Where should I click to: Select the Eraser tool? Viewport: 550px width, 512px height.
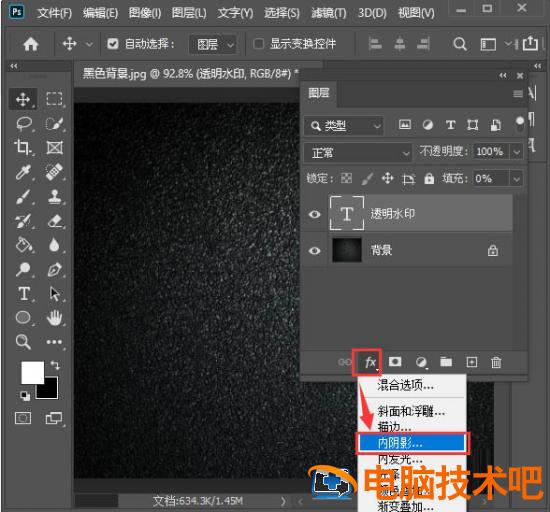[54, 221]
